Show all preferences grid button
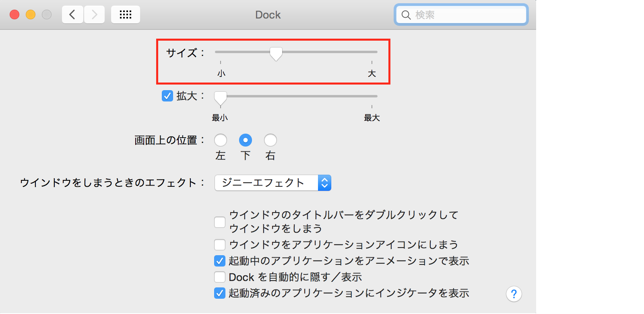 point(126,15)
